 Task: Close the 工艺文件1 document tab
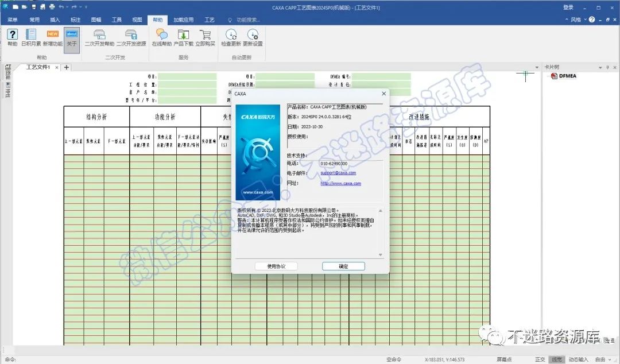pos(57,67)
